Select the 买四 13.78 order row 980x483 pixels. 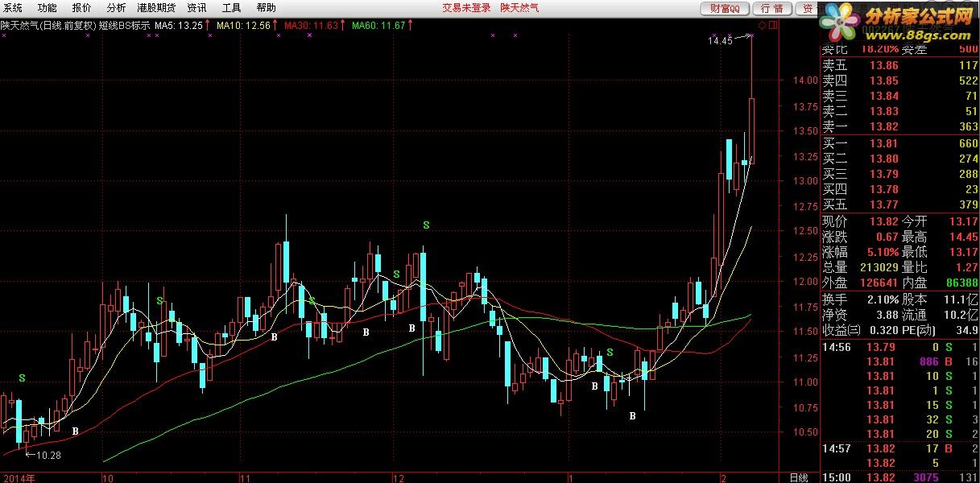[900, 189]
